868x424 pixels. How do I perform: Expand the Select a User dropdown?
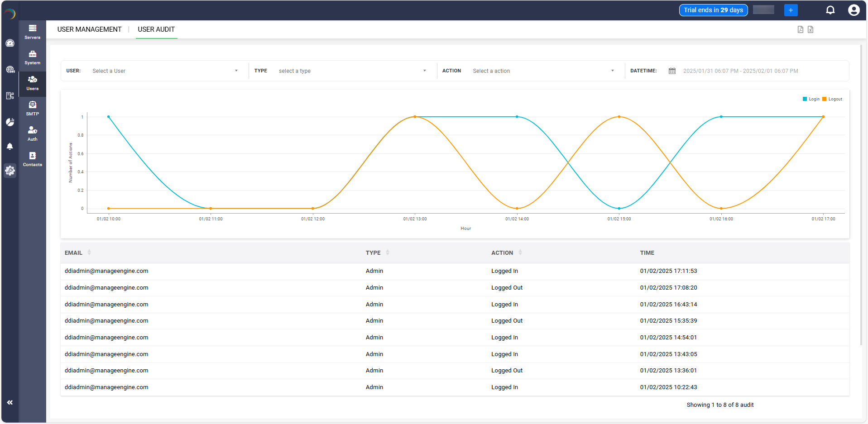point(165,71)
